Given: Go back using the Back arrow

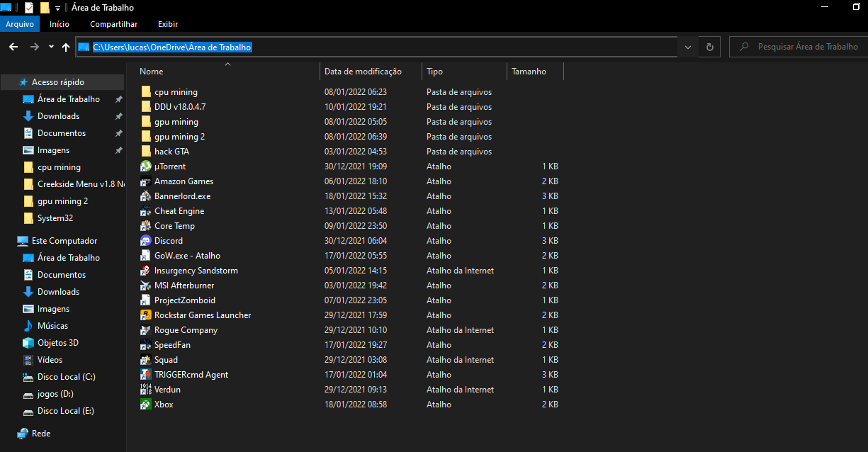Looking at the screenshot, I should [x=13, y=47].
